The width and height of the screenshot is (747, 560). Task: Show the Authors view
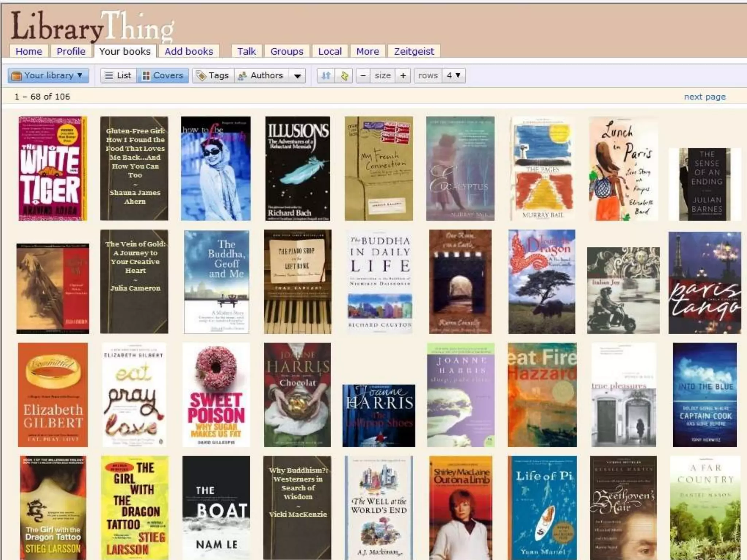tap(261, 75)
